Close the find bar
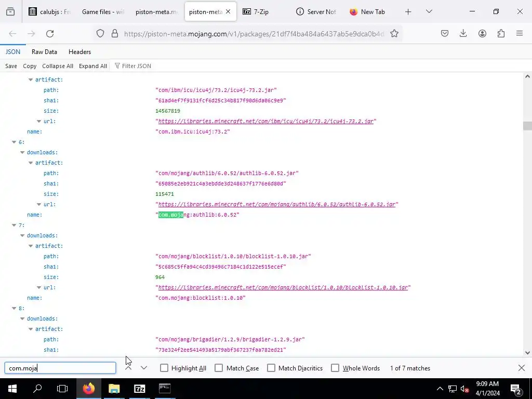Screen dimensions: 532x399 522,368
